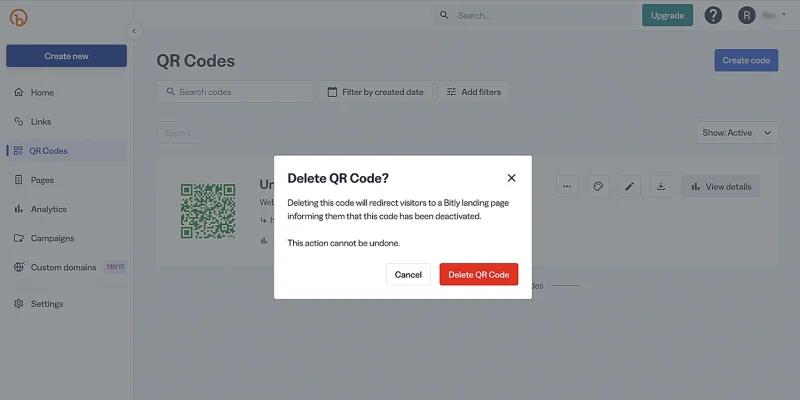Open Settings in the sidebar
The width and height of the screenshot is (800, 400).
click(x=66, y=304)
